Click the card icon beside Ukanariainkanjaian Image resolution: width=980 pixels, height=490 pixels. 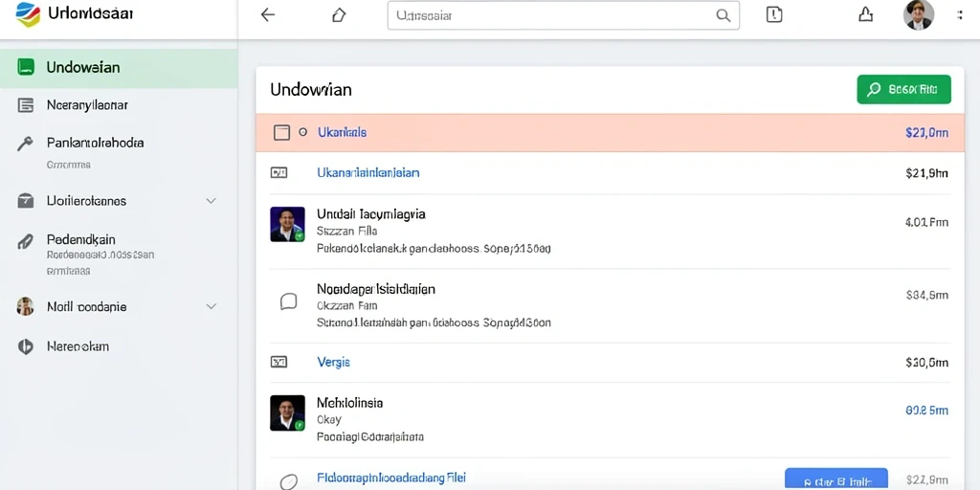tap(278, 172)
